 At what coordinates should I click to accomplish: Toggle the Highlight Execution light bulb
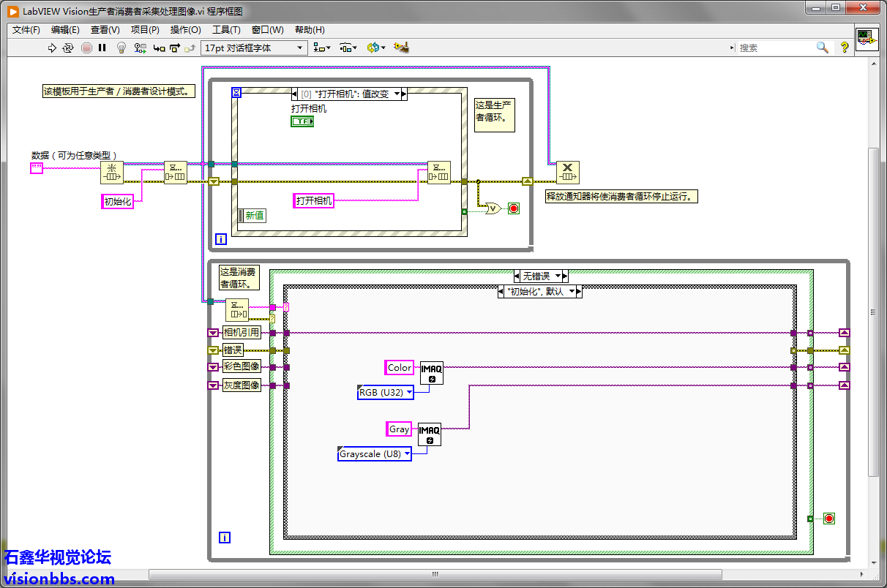pyautogui.click(x=121, y=48)
